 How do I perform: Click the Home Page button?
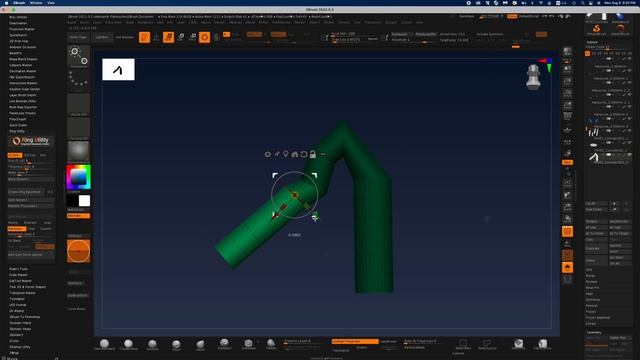coord(78,37)
